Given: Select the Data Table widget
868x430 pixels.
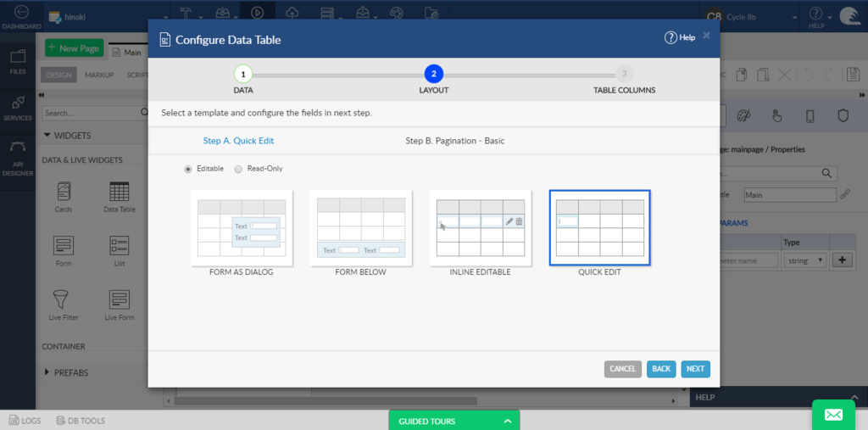Looking at the screenshot, I should (x=119, y=198).
